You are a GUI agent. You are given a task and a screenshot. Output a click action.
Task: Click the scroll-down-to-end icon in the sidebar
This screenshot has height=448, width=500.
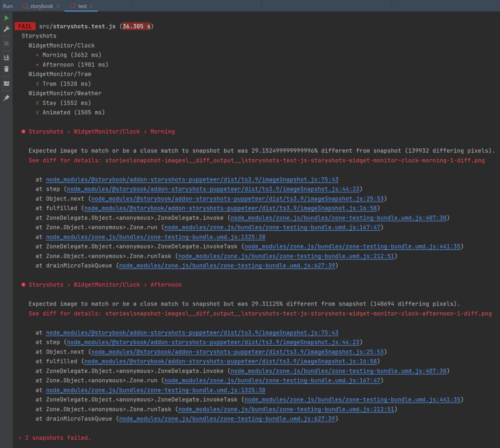tap(6, 57)
